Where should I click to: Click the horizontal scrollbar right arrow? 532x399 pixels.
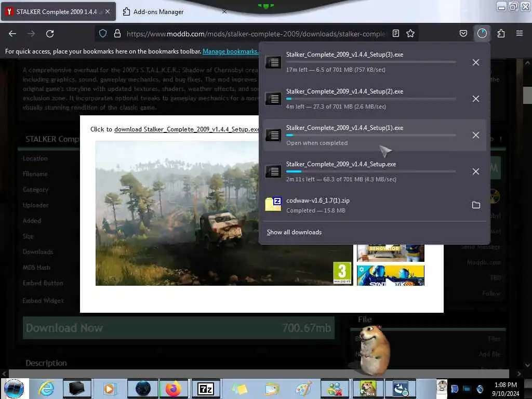click(519, 374)
